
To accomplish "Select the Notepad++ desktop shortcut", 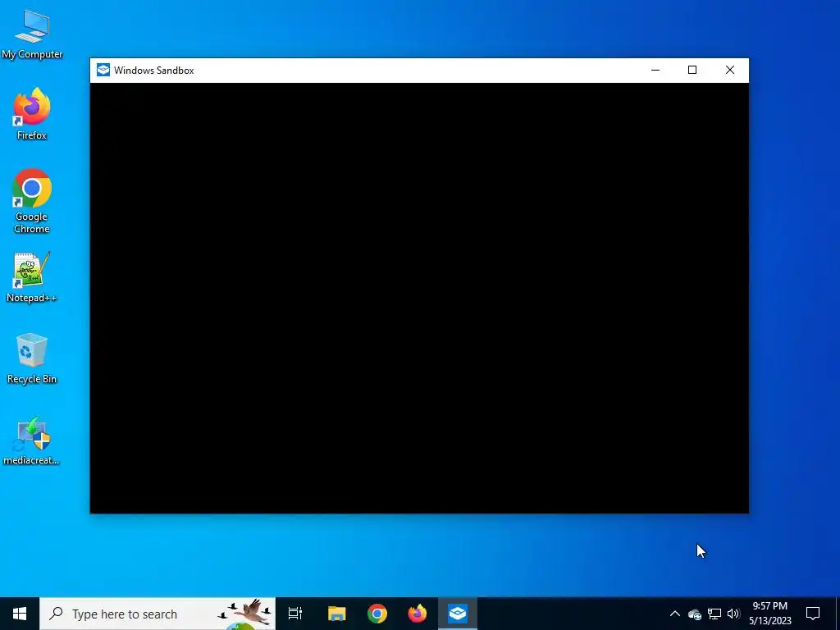I will [x=32, y=277].
